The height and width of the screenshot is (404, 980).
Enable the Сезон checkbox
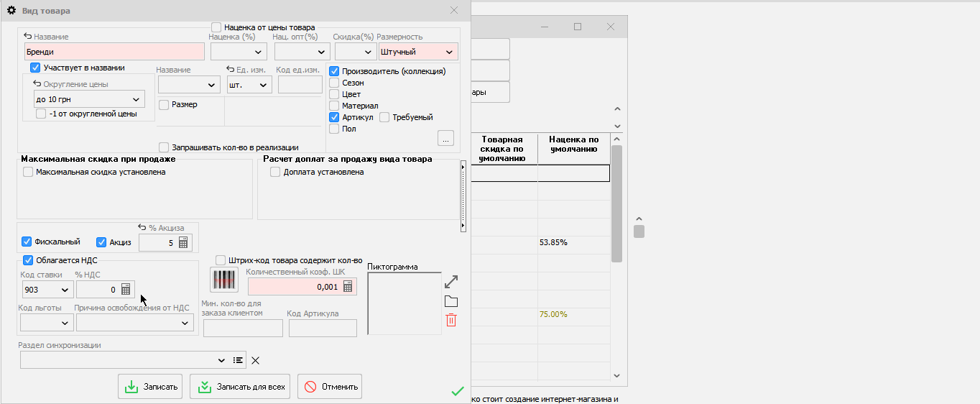pyautogui.click(x=334, y=83)
